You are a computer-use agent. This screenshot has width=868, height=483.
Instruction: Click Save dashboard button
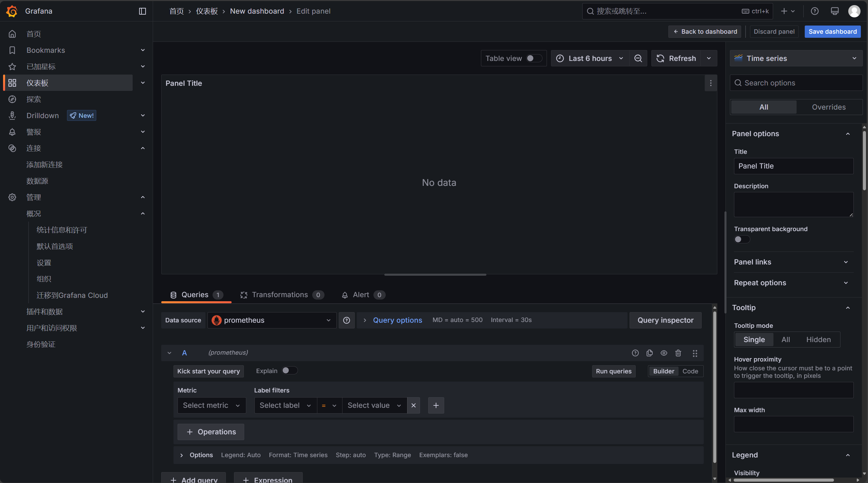(x=833, y=32)
